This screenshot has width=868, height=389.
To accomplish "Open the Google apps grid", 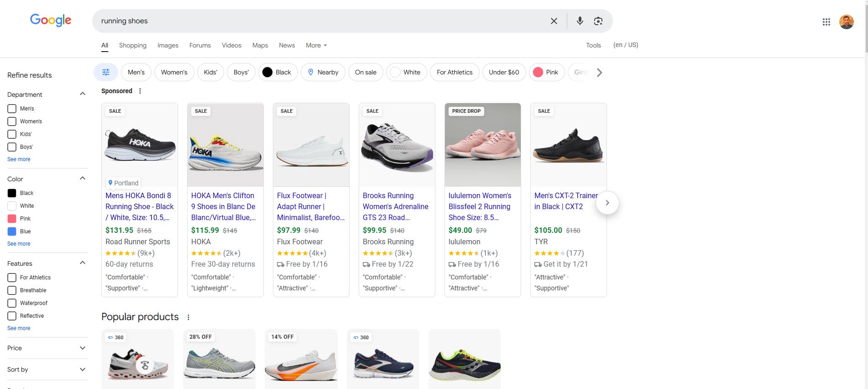I will click(x=826, y=22).
